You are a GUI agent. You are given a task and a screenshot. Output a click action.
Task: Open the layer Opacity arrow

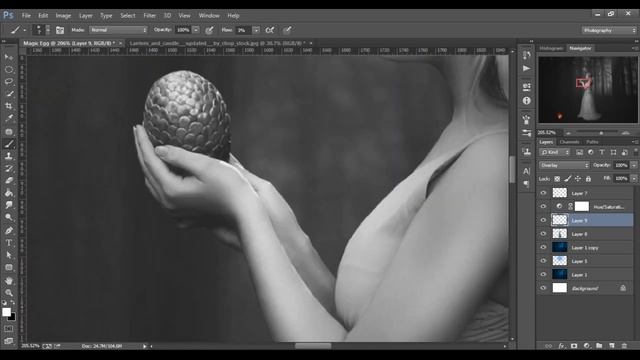click(634, 165)
